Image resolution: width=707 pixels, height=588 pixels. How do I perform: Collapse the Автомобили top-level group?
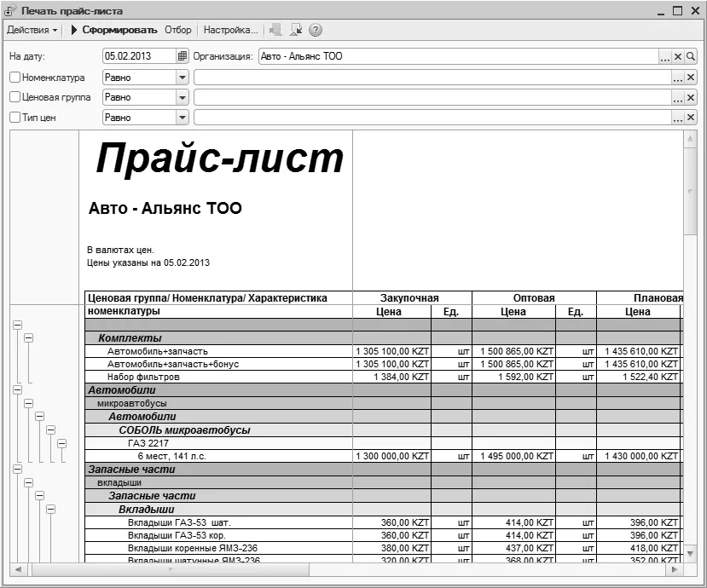pyautogui.click(x=18, y=389)
